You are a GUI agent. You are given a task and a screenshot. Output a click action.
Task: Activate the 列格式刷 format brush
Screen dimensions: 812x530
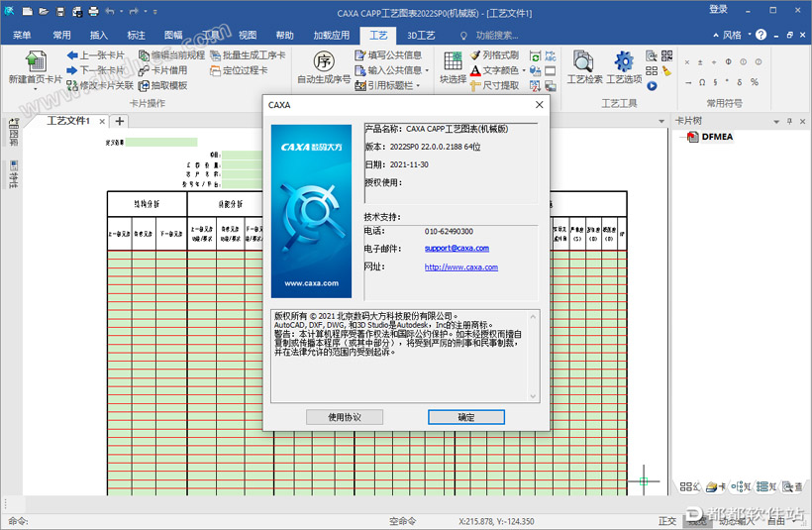(x=494, y=54)
